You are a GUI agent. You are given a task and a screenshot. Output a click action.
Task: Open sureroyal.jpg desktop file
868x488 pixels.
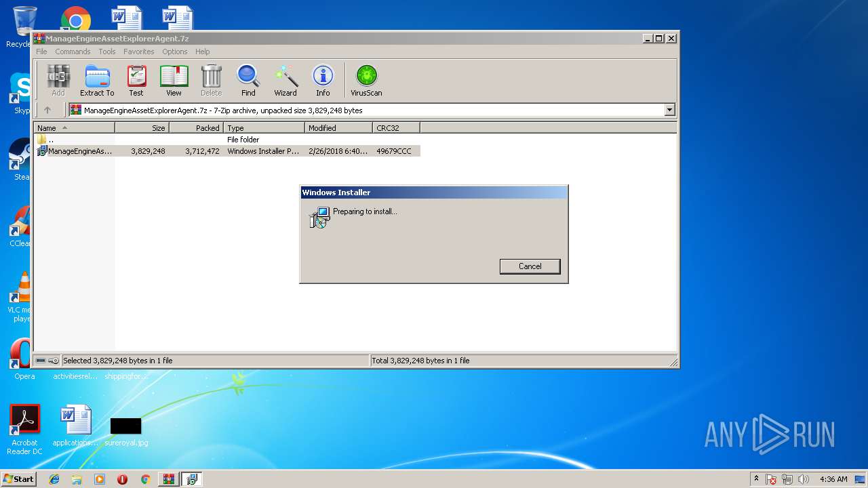coord(126,432)
